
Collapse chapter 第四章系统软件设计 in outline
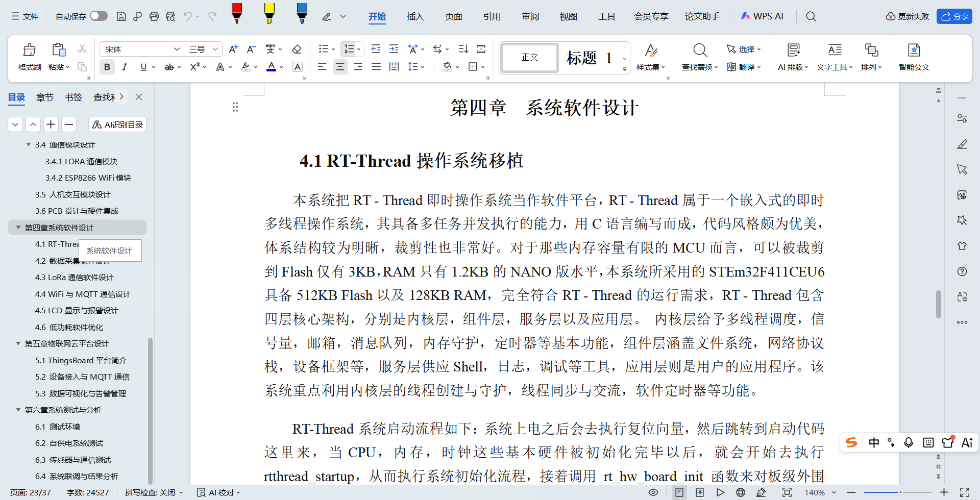click(18, 228)
